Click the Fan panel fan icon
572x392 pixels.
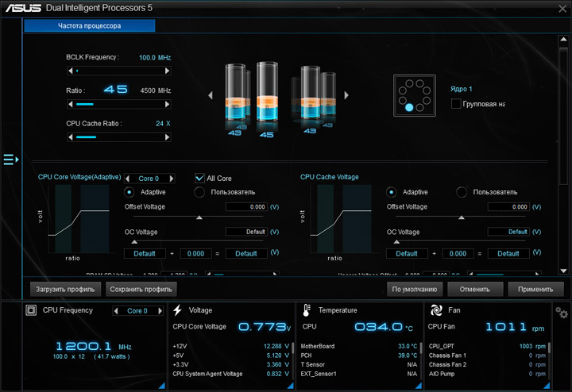(436, 310)
